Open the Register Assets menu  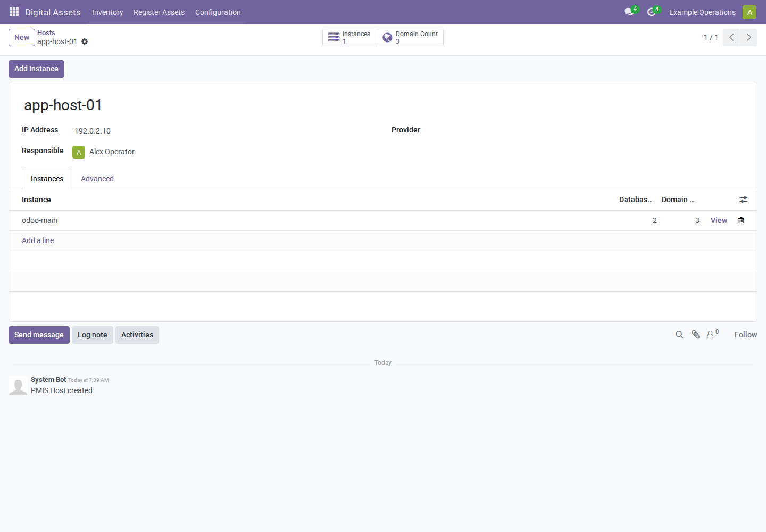159,12
